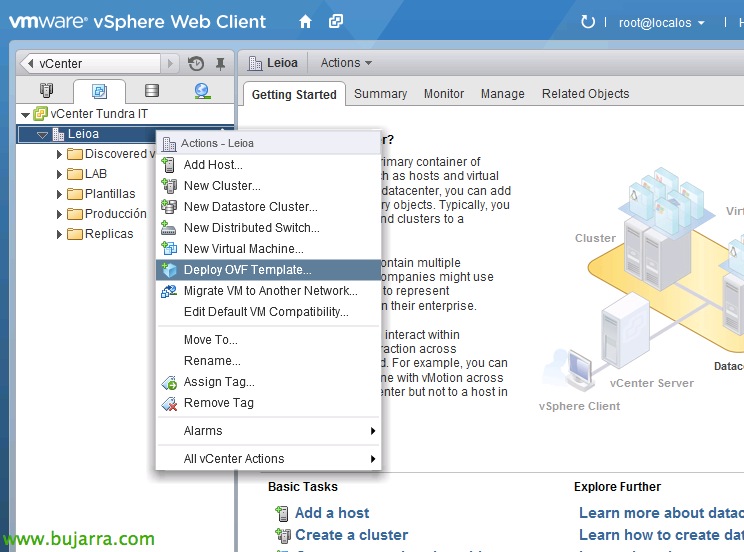The width and height of the screenshot is (744, 552).
Task: Click New Distributed Switch icon
Action: pos(168,227)
